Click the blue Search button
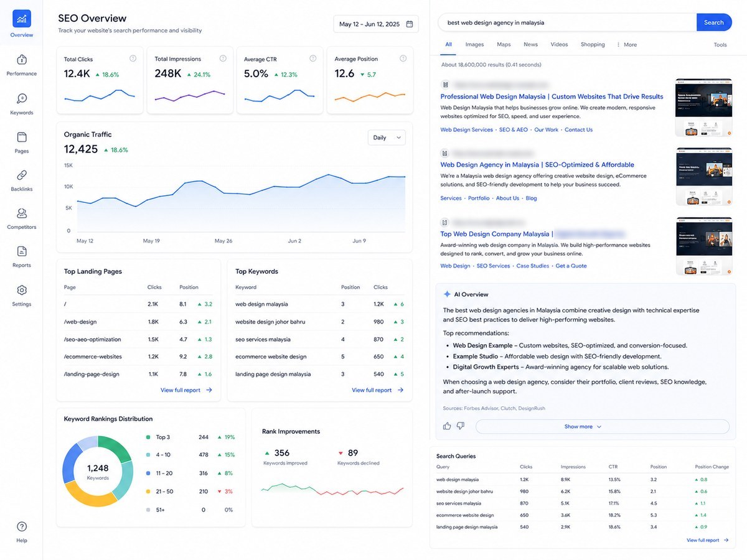Screen dimensions: 747x560 coord(714,22)
